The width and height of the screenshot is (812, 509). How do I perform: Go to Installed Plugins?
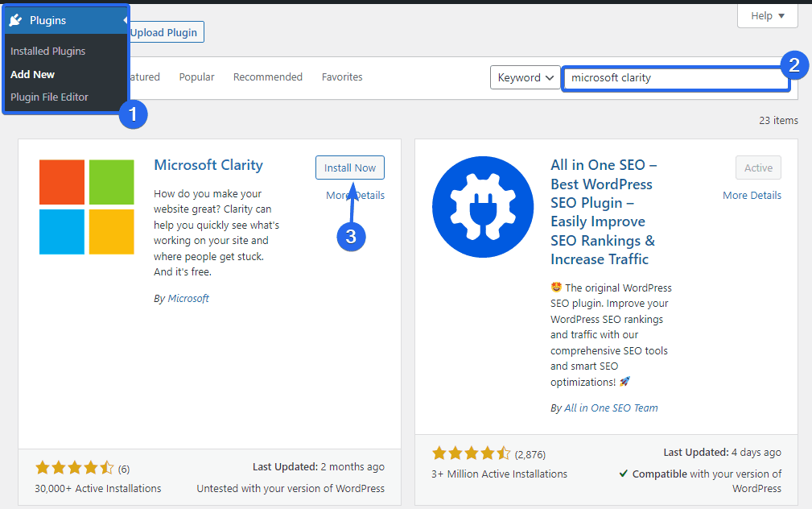coord(47,51)
